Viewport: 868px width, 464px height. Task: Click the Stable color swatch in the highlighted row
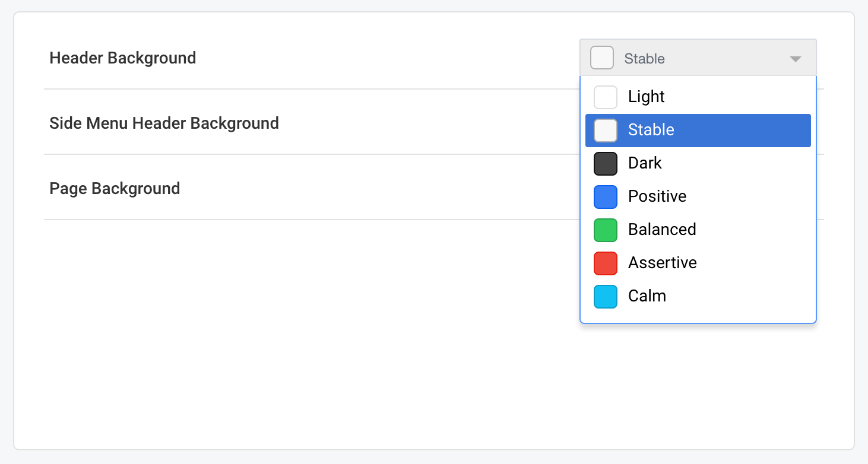pos(605,130)
